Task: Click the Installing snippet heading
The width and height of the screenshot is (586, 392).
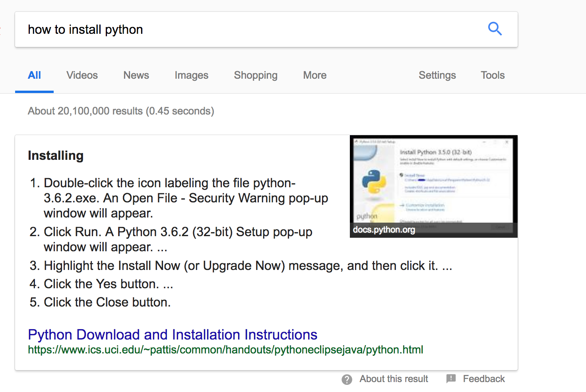Action: 56,155
